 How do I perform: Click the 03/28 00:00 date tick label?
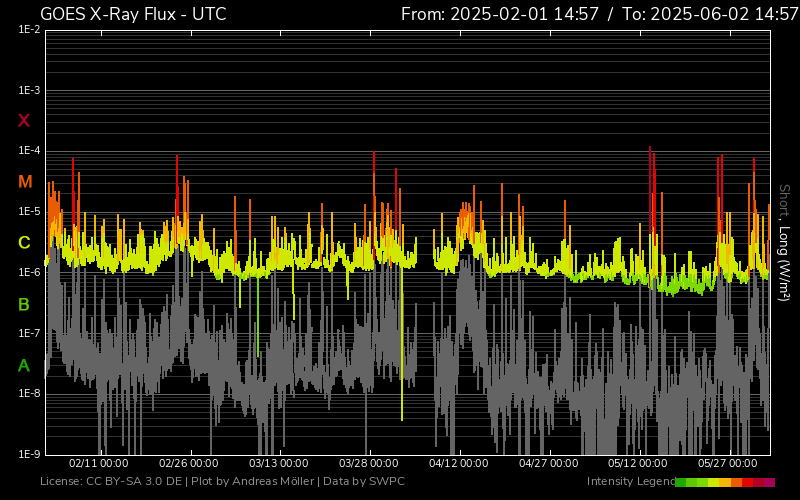pyautogui.click(x=369, y=463)
